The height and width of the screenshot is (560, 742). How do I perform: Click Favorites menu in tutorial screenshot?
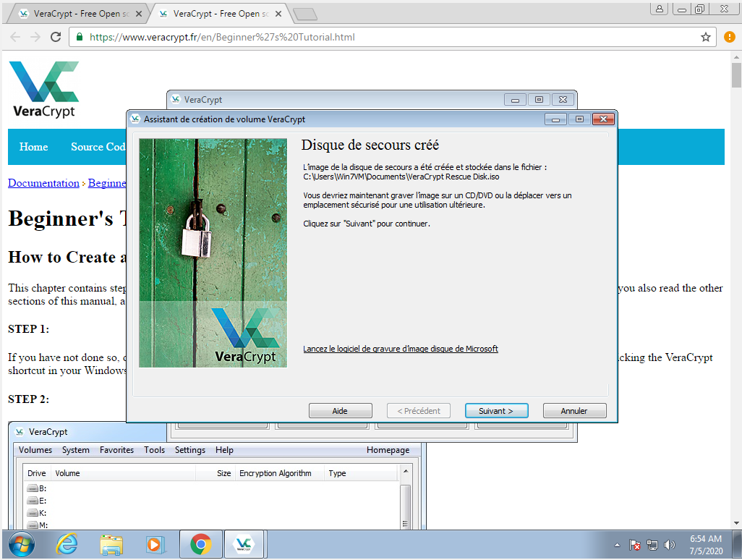point(117,450)
